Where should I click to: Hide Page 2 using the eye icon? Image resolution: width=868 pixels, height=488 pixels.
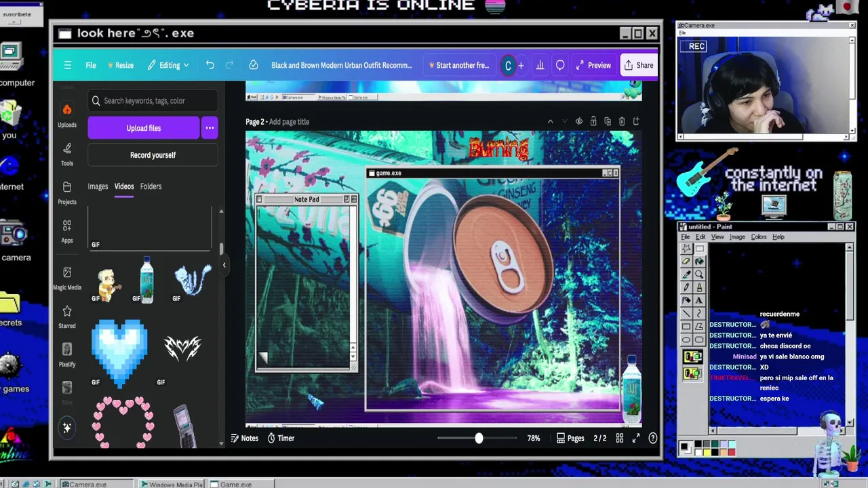(x=579, y=121)
